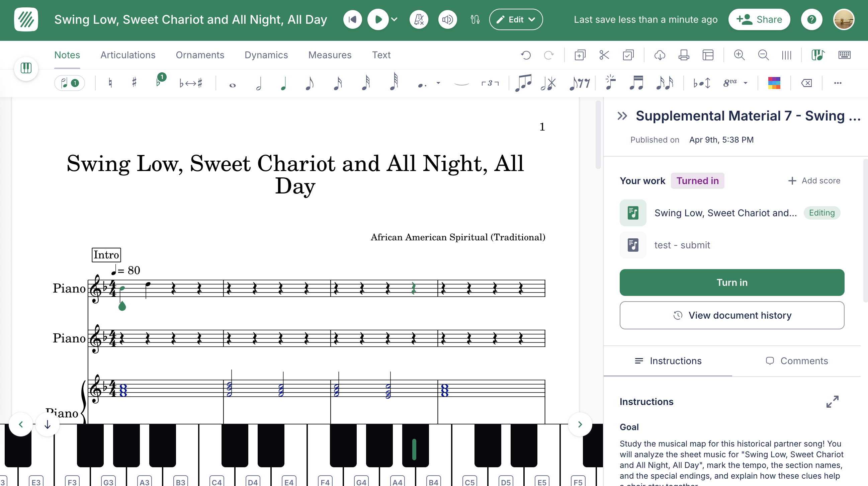Click the Intro section marker
Image resolution: width=868 pixels, height=486 pixels.
pos(106,255)
